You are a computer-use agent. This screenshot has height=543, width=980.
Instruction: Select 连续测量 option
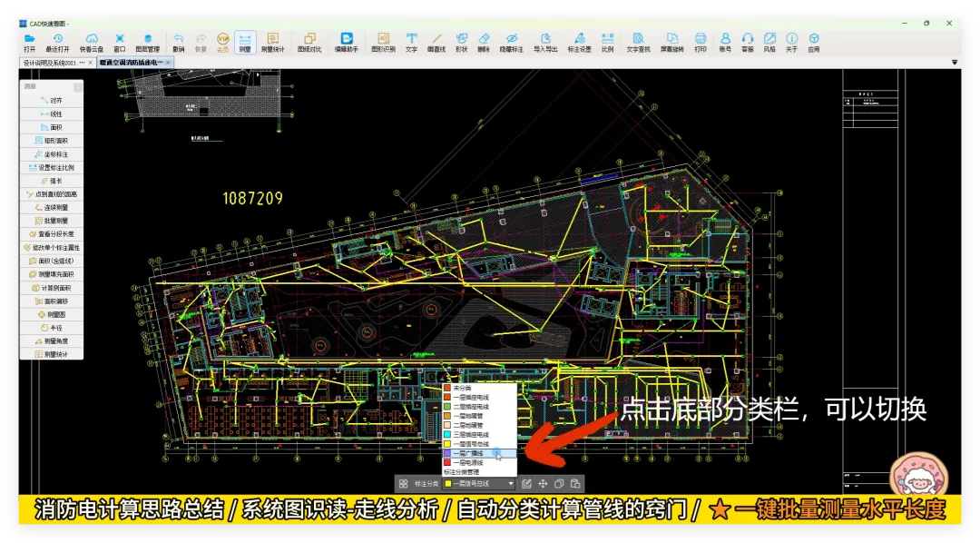(51, 207)
